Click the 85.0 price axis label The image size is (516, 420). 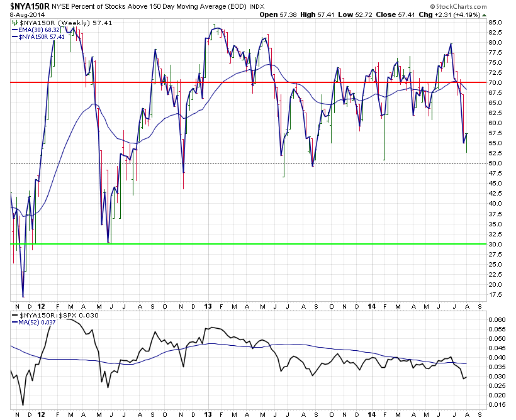[495, 23]
